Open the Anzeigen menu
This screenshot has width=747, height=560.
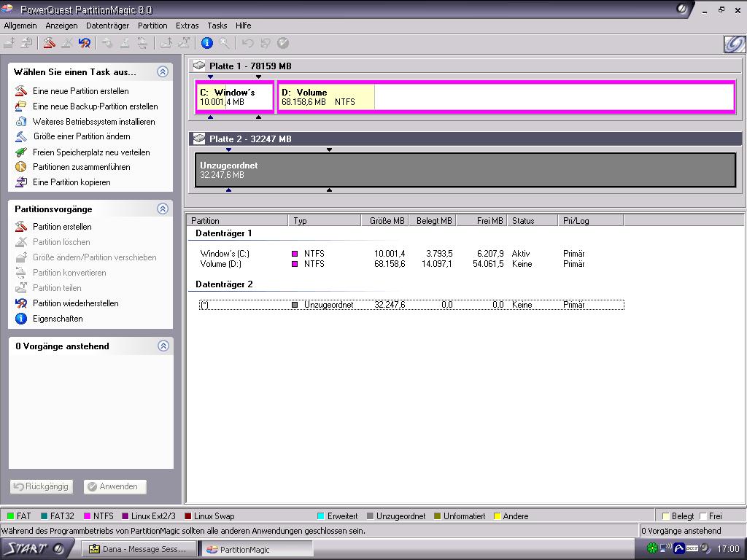61,26
